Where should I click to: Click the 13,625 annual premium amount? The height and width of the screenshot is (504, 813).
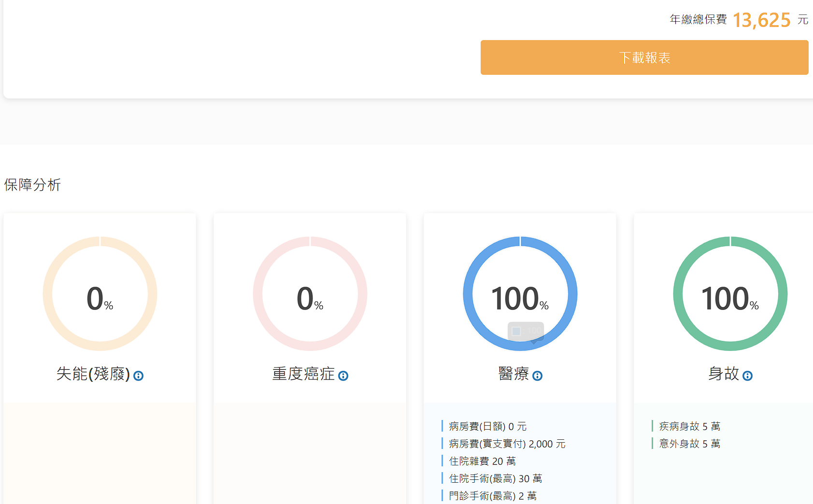[761, 20]
